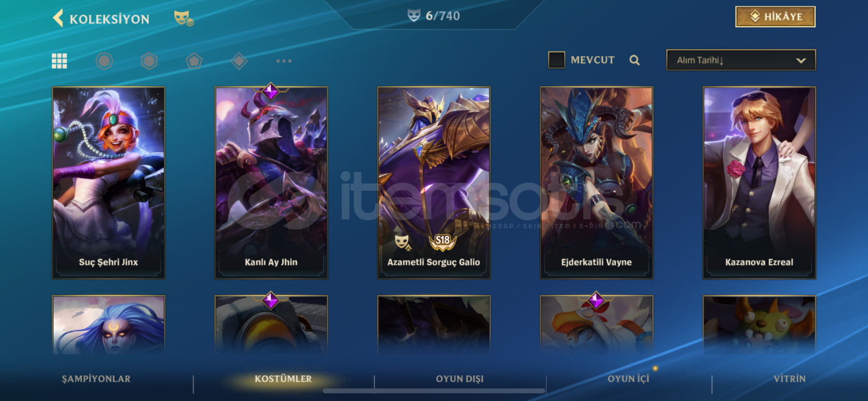Click the sort dropdown chevron arrow
The image size is (868, 401).
[801, 61]
